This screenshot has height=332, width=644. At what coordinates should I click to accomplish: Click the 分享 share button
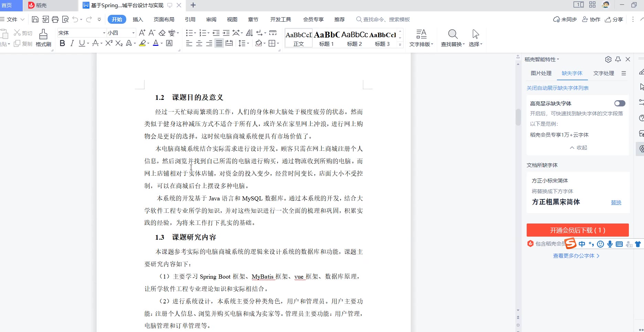tap(614, 19)
